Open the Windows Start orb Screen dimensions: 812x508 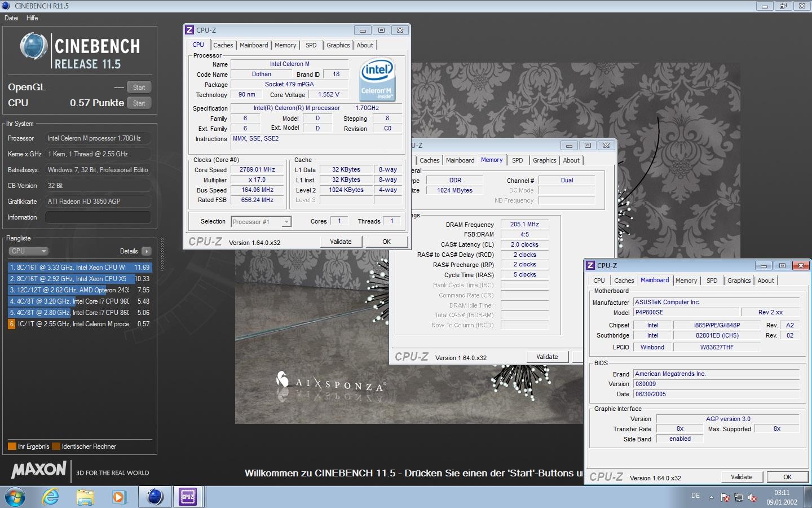click(x=15, y=497)
